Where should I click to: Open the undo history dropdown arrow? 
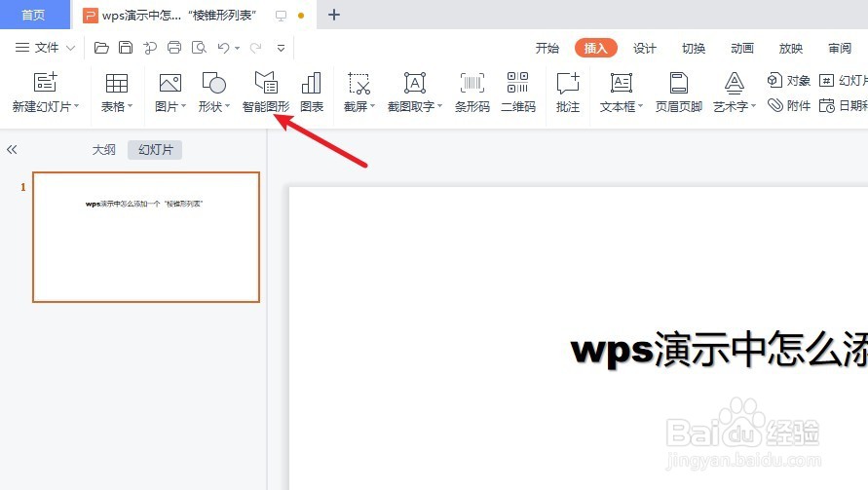click(237, 49)
